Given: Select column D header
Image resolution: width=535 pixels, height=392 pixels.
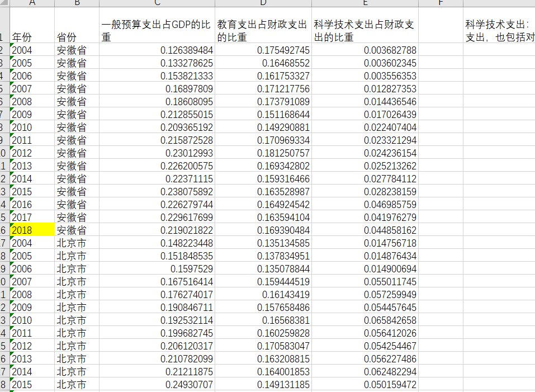Looking at the screenshot, I should point(263,3).
